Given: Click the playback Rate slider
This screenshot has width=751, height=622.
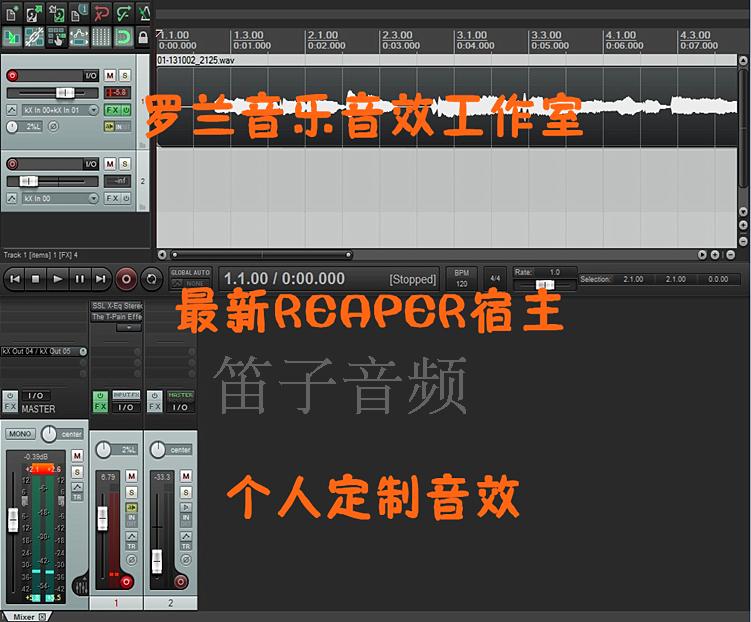Looking at the screenshot, I should (545, 285).
